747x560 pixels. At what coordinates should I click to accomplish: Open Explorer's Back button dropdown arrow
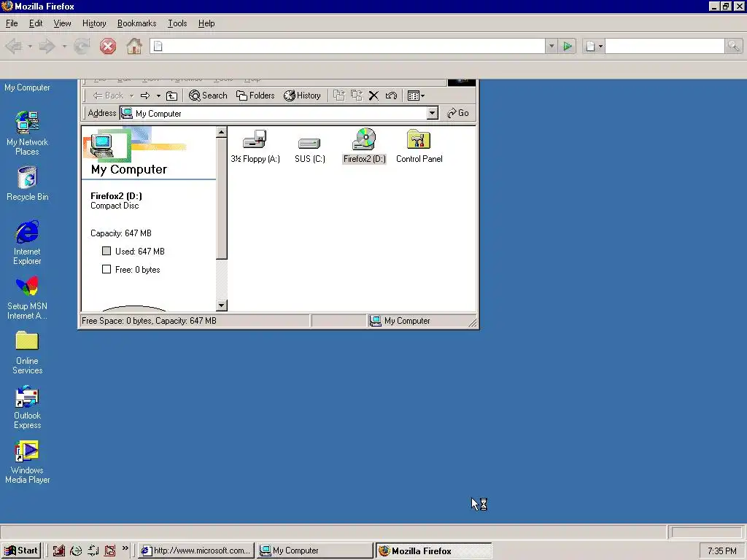(x=131, y=96)
